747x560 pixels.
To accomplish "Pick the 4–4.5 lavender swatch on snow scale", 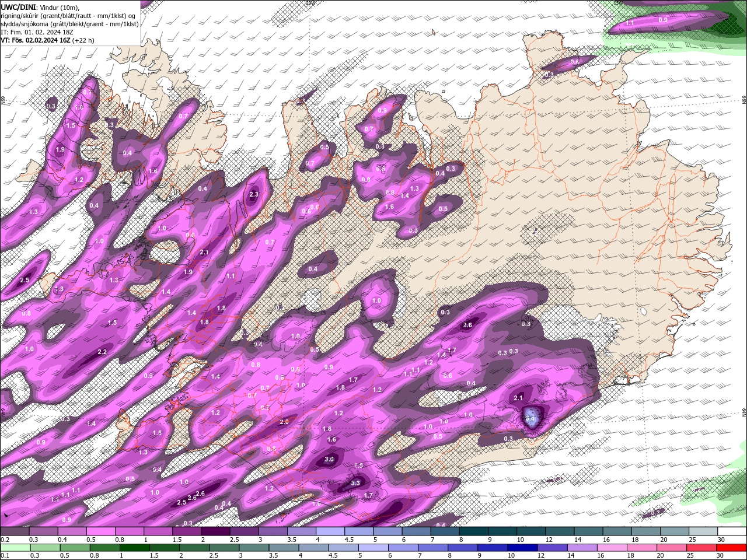I will pyautogui.click(x=330, y=532).
